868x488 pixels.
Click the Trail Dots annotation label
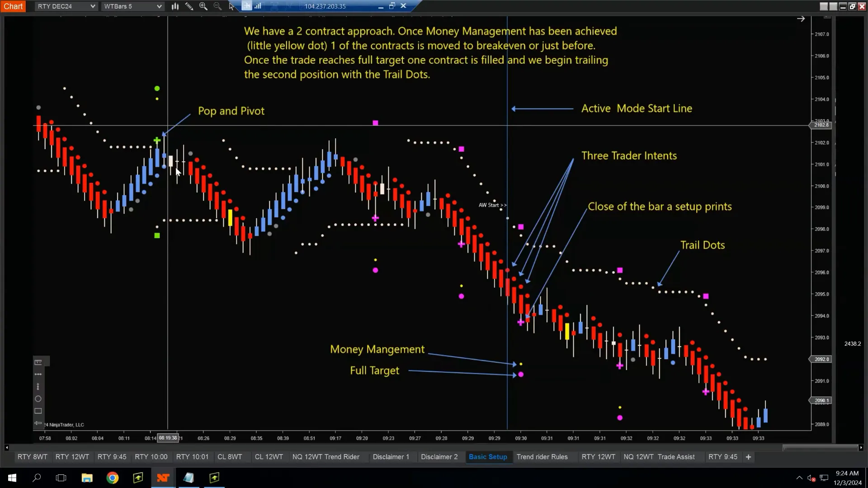click(703, 245)
